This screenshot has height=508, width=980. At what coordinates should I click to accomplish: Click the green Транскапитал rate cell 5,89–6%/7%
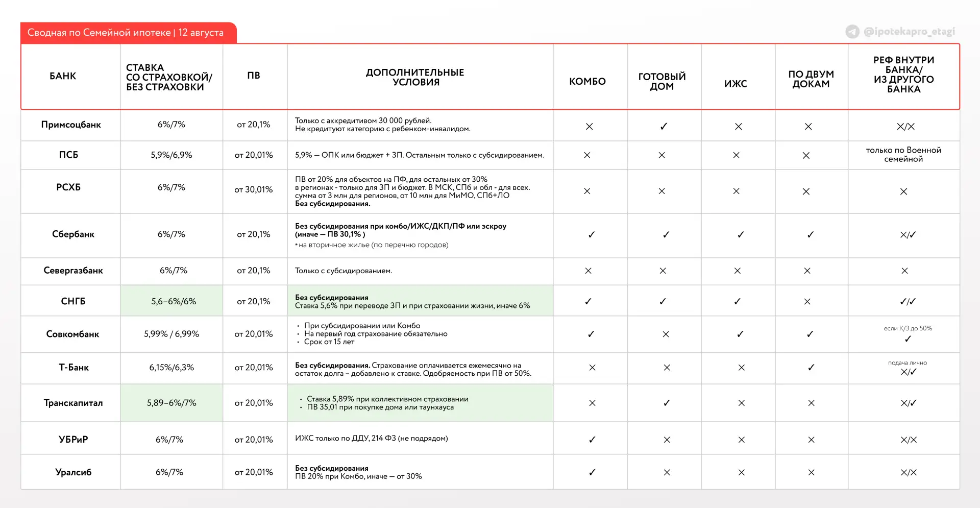click(171, 403)
